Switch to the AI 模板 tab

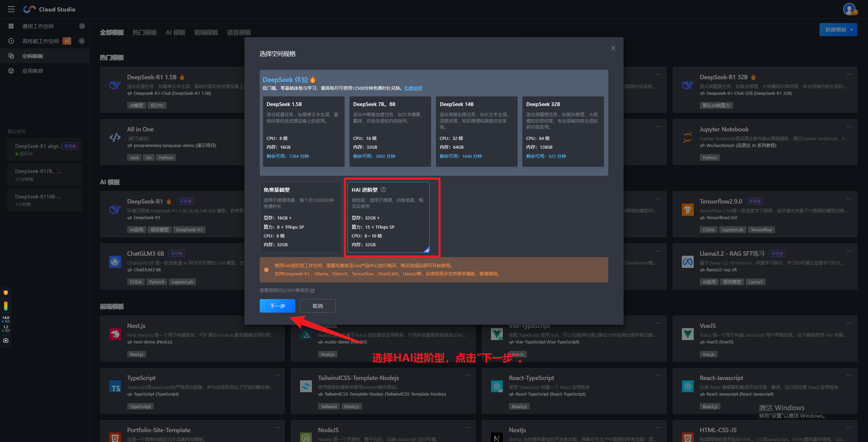click(175, 33)
